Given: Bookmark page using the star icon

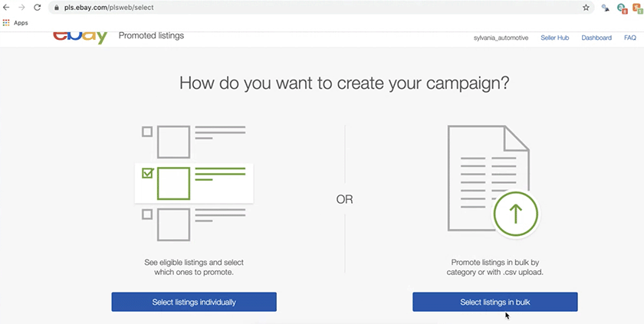Looking at the screenshot, I should 586,8.
